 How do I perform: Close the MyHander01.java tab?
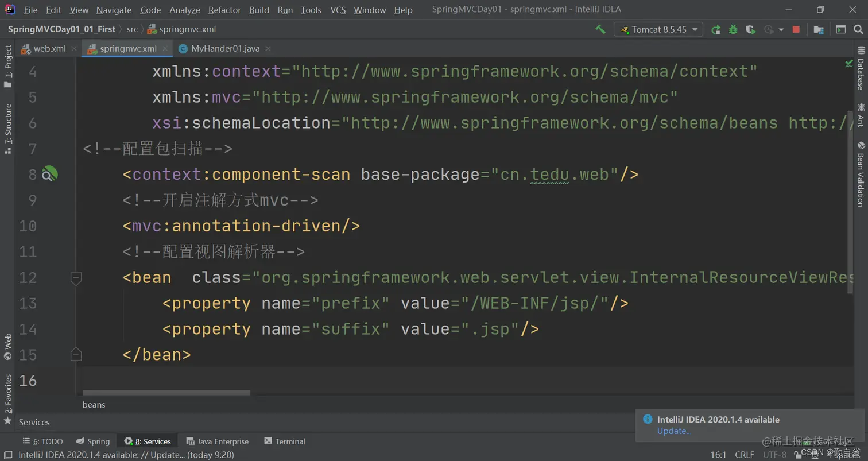point(268,49)
